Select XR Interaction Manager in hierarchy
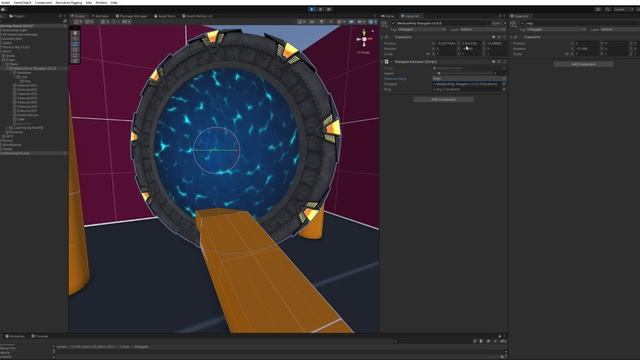The image size is (640, 360). (x=20, y=34)
